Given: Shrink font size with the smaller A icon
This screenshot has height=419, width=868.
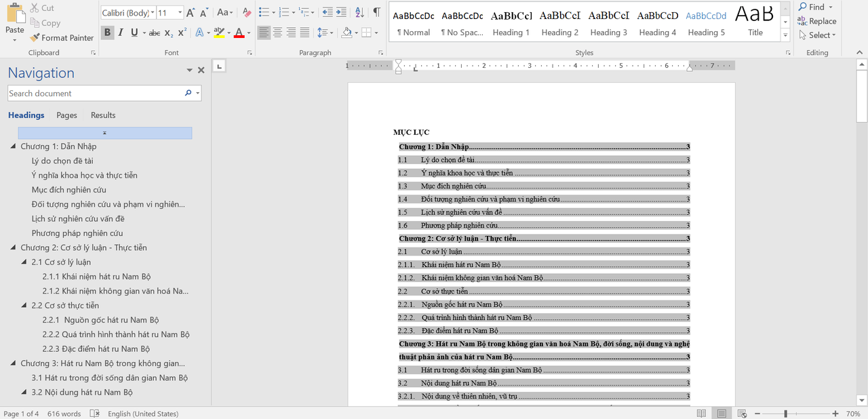Looking at the screenshot, I should pos(204,13).
